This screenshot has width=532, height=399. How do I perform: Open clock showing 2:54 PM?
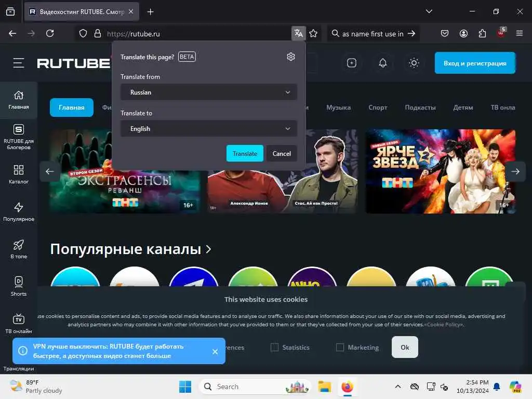pos(473,387)
